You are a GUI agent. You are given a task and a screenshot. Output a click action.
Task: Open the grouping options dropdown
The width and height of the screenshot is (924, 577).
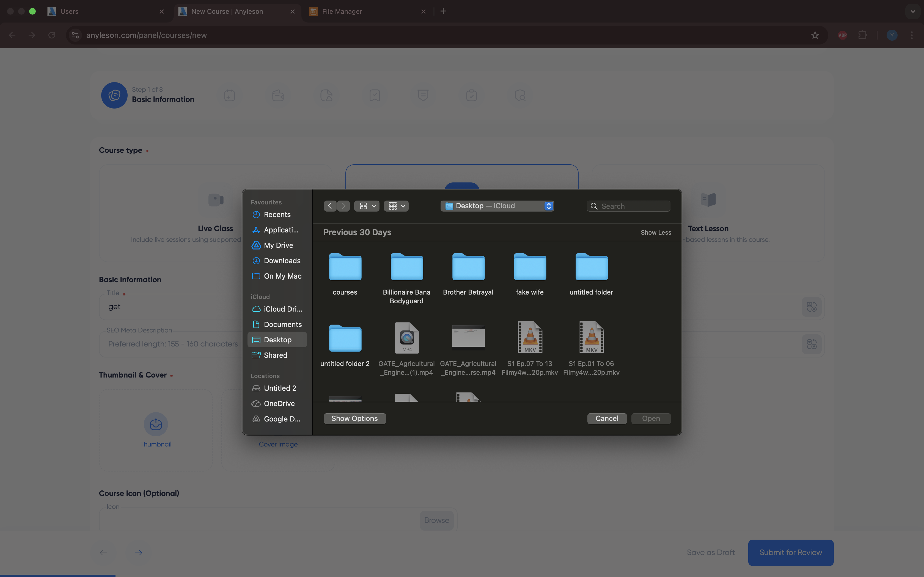pyautogui.click(x=396, y=206)
